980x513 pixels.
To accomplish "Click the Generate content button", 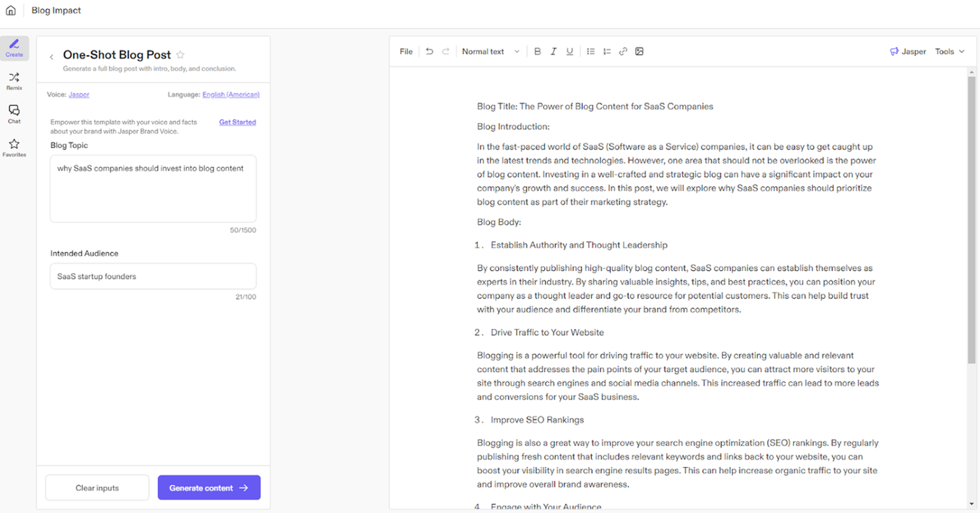I will 209,487.
